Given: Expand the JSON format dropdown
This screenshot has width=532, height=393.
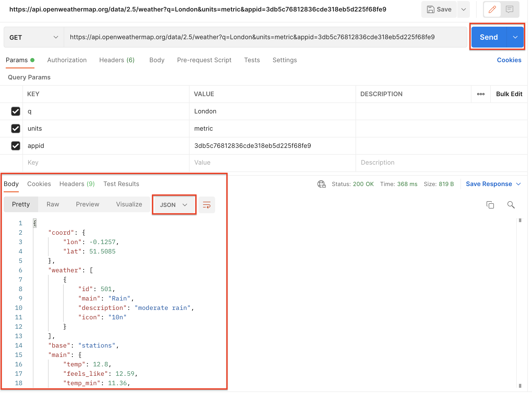Looking at the screenshot, I should tap(174, 205).
